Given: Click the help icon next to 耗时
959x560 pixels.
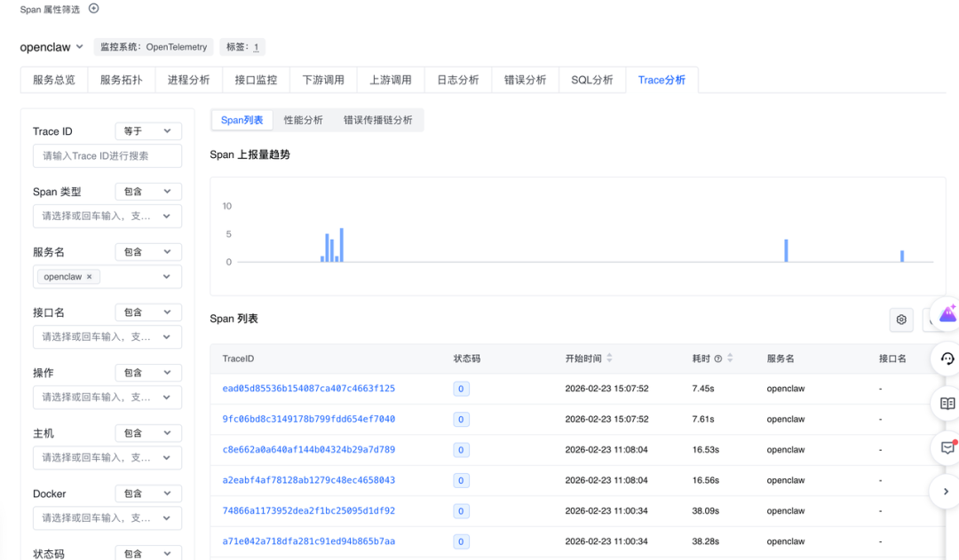Looking at the screenshot, I should tap(718, 359).
